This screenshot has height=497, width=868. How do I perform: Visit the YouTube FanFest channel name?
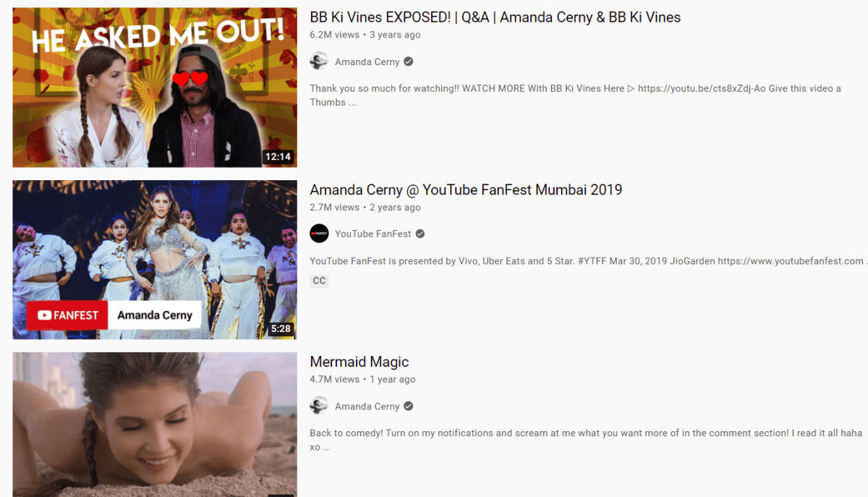[x=373, y=234]
